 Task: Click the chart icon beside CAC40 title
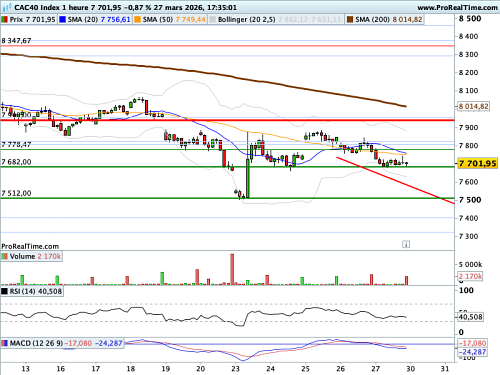tap(7, 7)
